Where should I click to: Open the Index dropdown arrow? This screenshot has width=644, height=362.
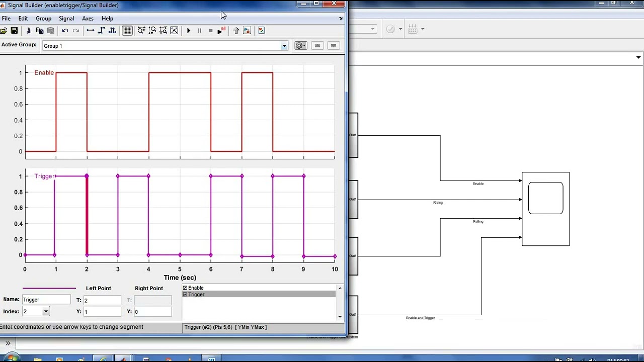click(x=46, y=312)
